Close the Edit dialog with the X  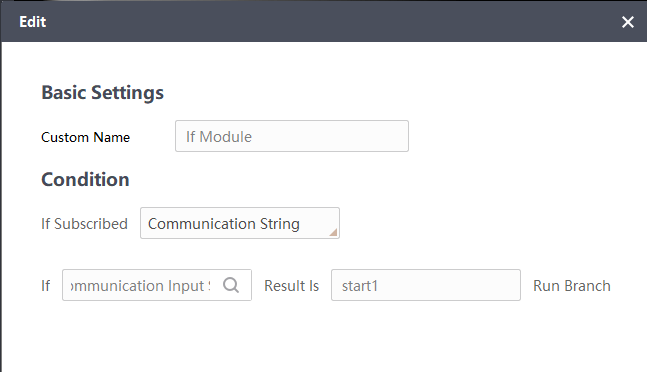(628, 22)
